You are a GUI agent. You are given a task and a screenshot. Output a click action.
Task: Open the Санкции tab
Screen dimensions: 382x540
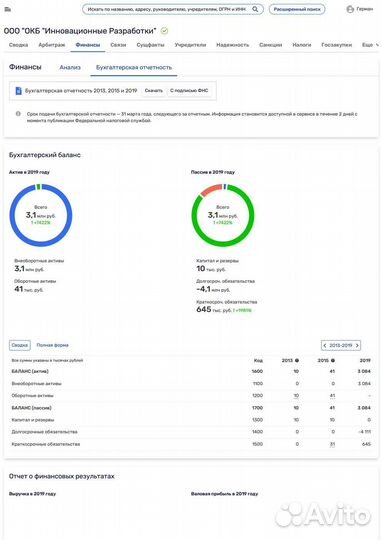click(270, 45)
